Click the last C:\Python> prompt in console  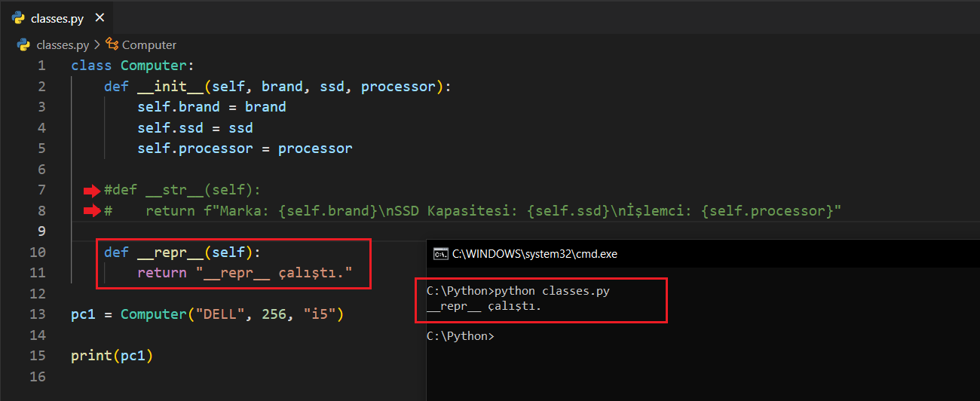[460, 336]
